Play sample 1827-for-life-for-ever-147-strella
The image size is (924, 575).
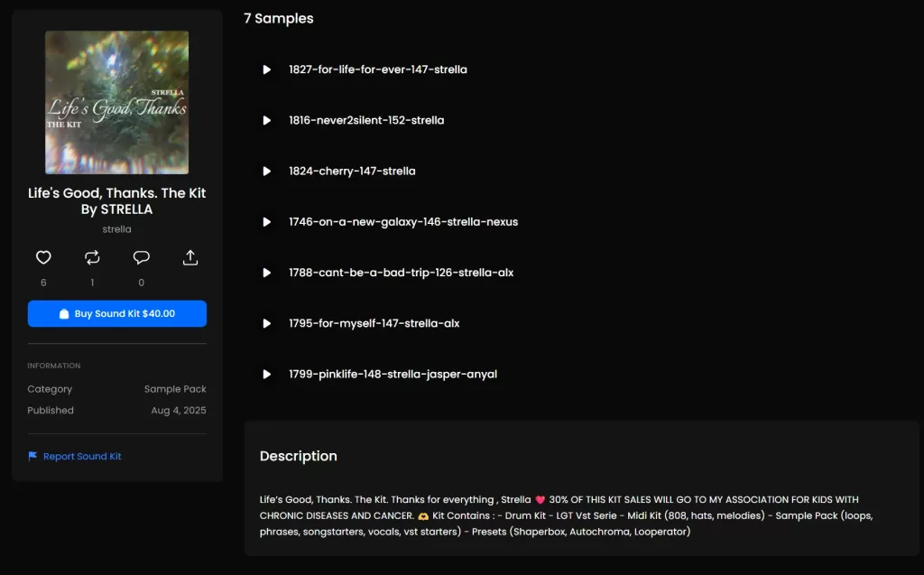tap(267, 70)
